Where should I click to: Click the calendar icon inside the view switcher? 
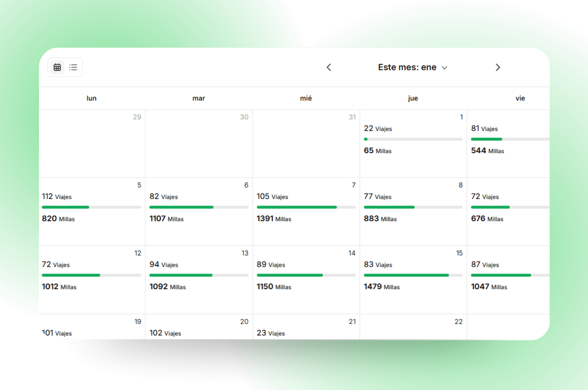click(57, 67)
